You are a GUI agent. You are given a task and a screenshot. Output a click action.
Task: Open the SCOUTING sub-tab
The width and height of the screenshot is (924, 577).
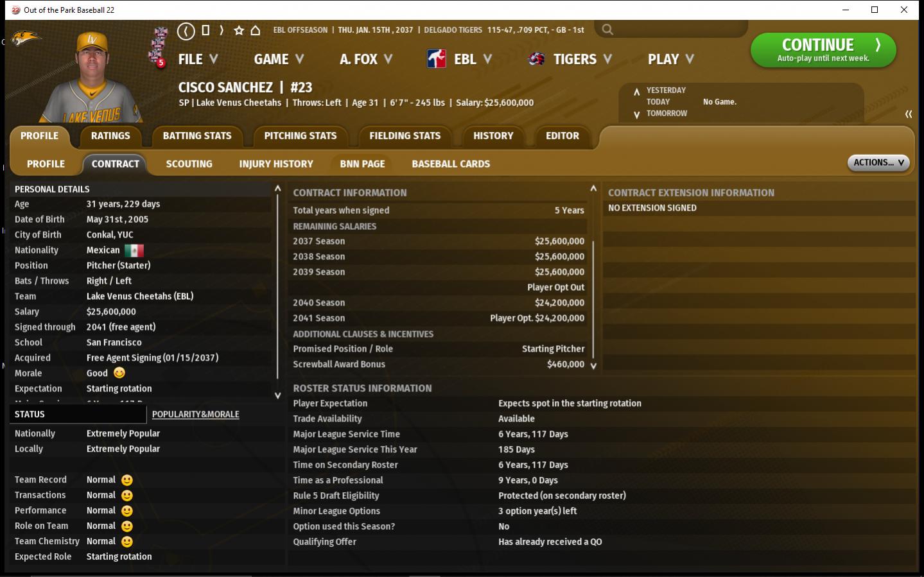click(189, 164)
